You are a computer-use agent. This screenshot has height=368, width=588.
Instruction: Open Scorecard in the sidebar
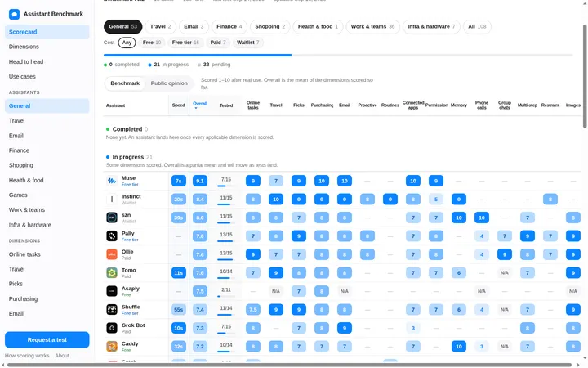(47, 32)
